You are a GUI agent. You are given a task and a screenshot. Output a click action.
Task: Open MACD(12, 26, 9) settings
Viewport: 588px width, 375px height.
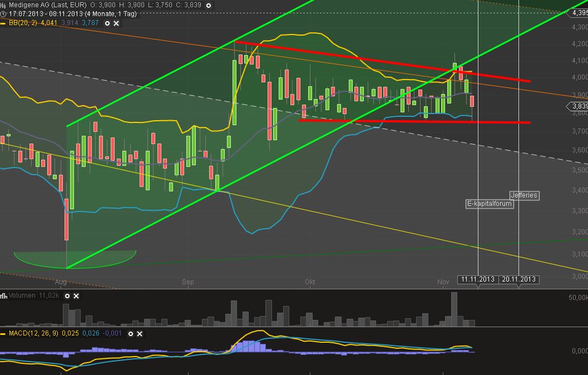point(131,333)
